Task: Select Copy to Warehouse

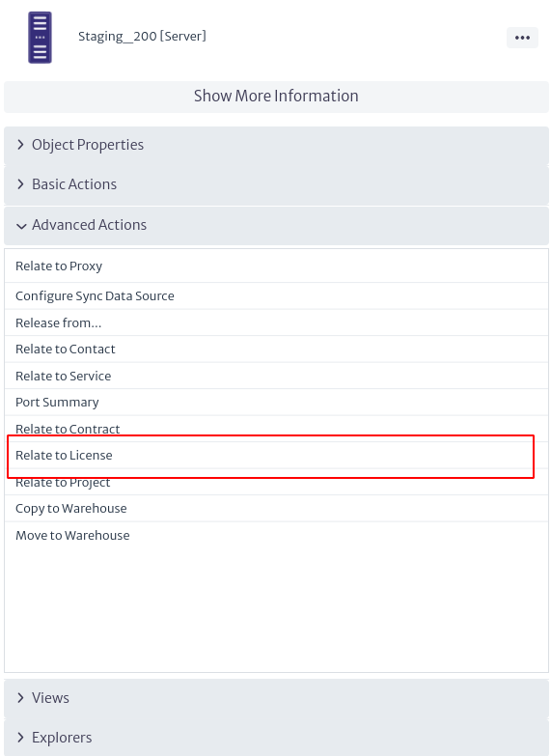Action: 276,509
